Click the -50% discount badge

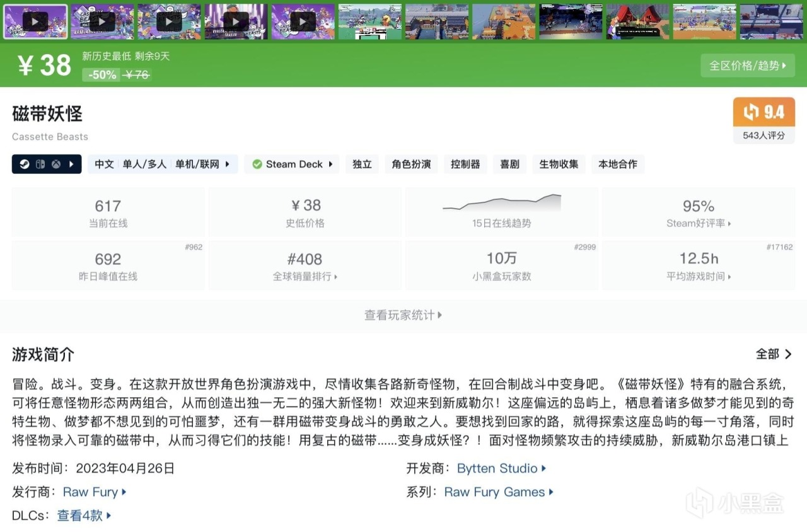tap(102, 75)
